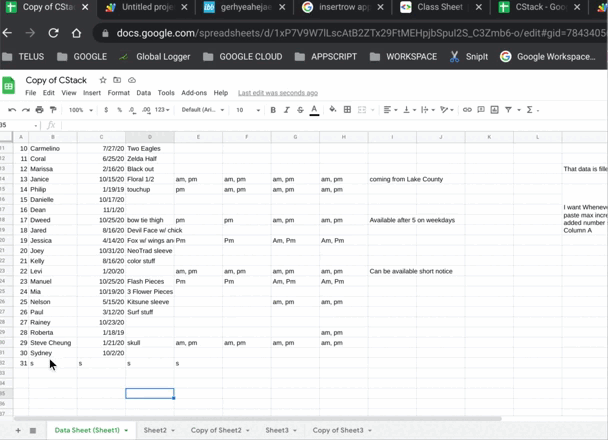Open the Format menu
The image size is (608, 440).
pos(119,93)
